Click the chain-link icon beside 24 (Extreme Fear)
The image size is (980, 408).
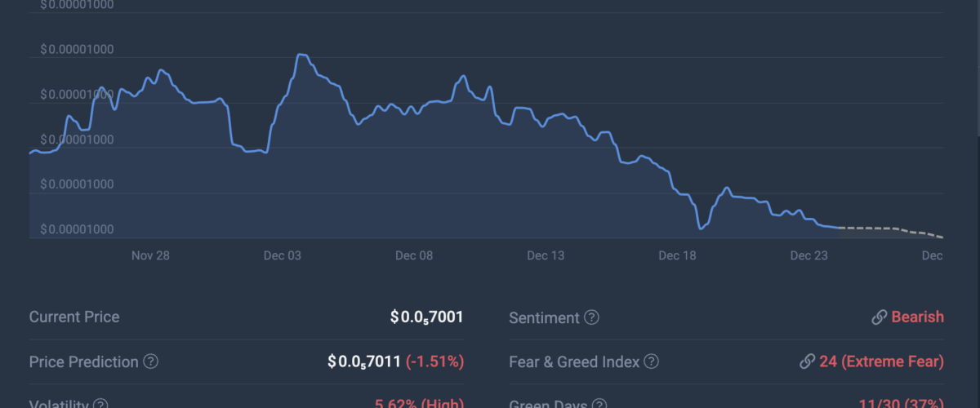point(807,361)
